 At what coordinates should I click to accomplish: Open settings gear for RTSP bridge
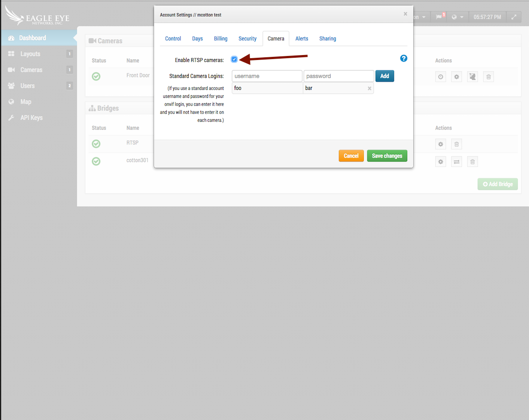(x=441, y=144)
